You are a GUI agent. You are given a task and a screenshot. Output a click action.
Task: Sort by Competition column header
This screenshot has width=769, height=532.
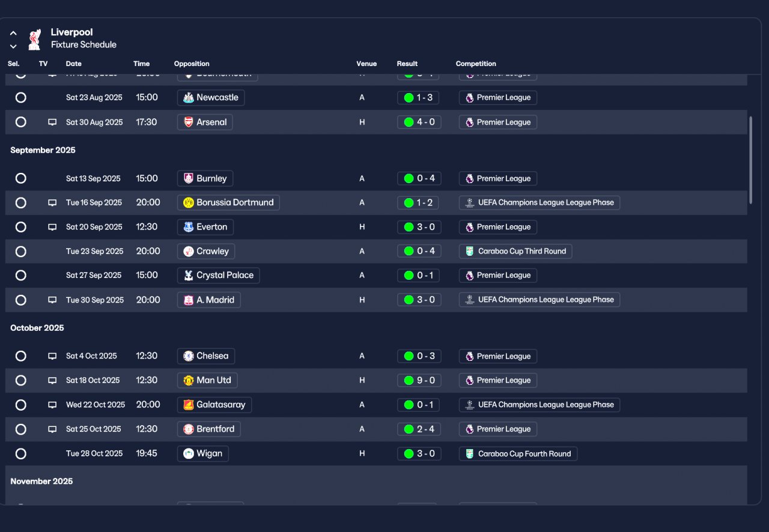pyautogui.click(x=476, y=64)
